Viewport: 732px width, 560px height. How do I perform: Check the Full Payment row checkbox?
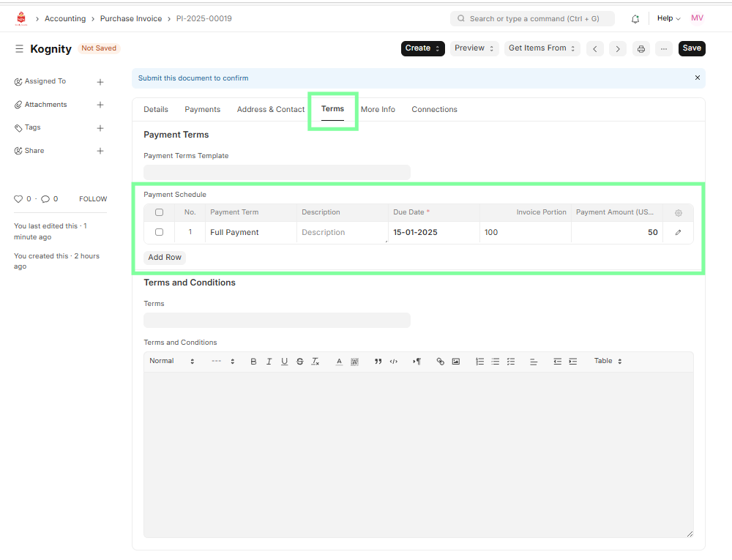159,233
